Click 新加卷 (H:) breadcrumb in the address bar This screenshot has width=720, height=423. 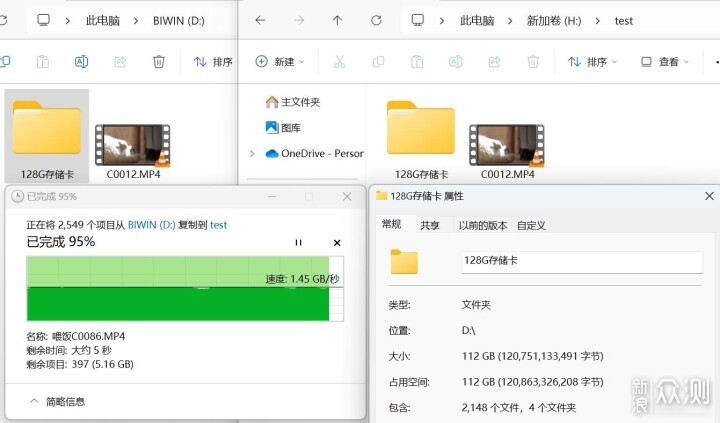point(554,21)
